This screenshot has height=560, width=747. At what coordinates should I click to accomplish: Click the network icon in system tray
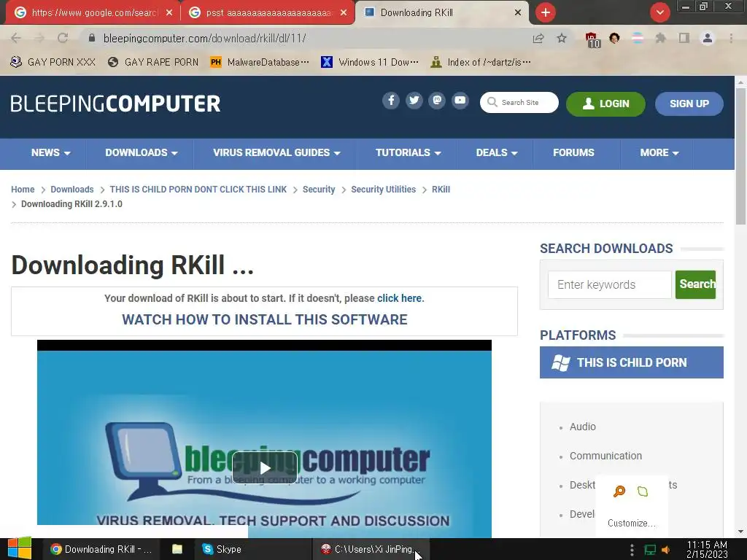click(x=650, y=550)
